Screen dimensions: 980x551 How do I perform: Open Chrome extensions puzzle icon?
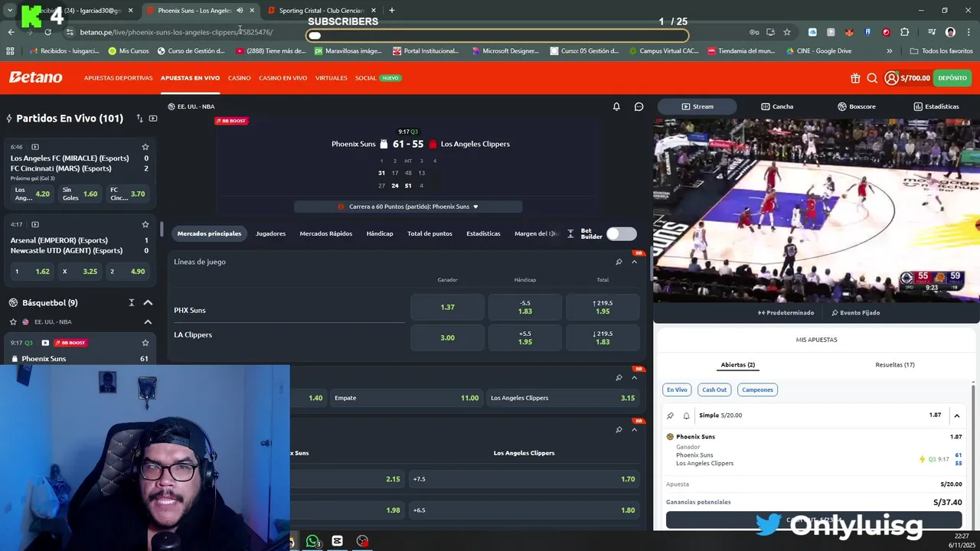905,32
